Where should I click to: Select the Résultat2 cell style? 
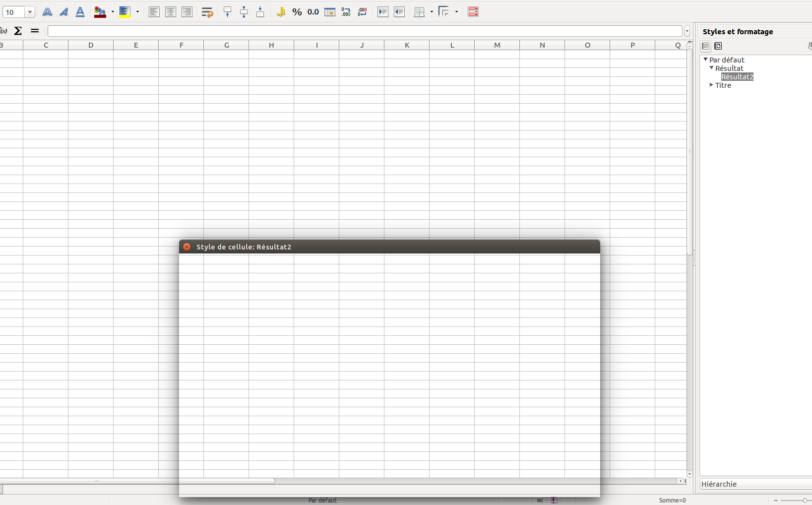[x=737, y=77]
